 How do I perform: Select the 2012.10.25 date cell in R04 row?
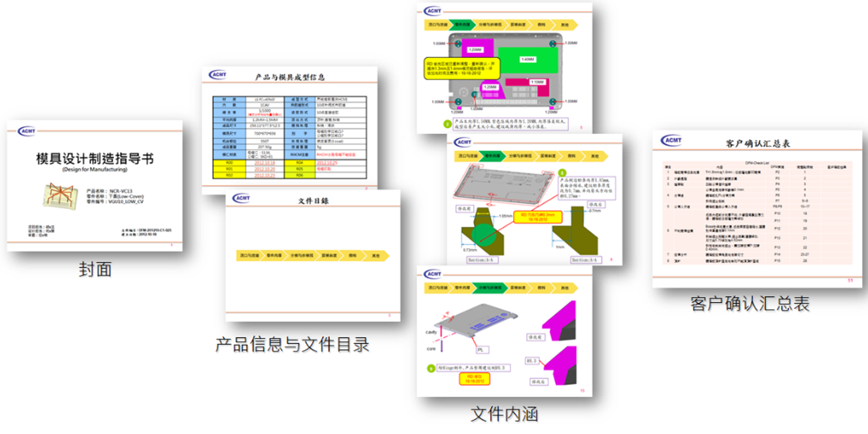(x=327, y=163)
